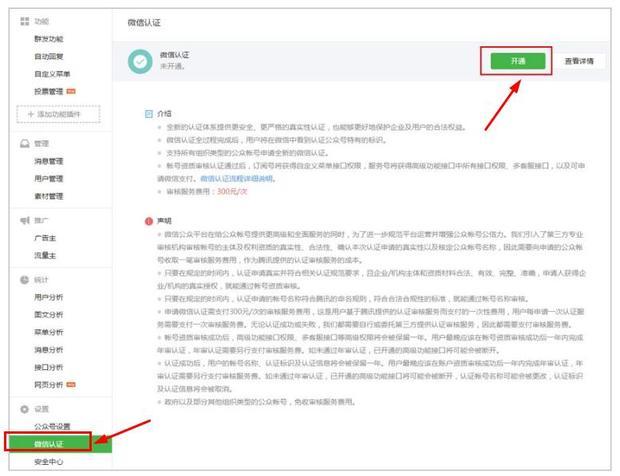620x476 pixels.
Task: Click the 设置 section header label
Action: tap(42, 409)
